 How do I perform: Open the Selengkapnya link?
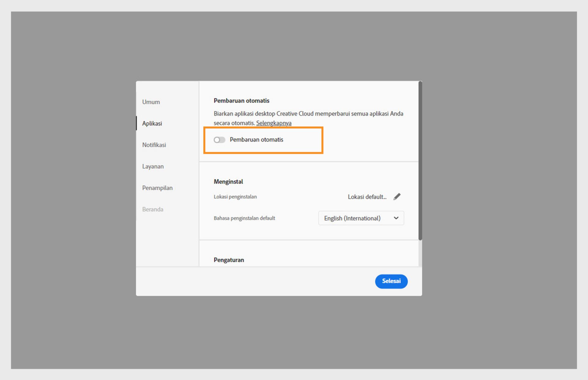pos(273,123)
